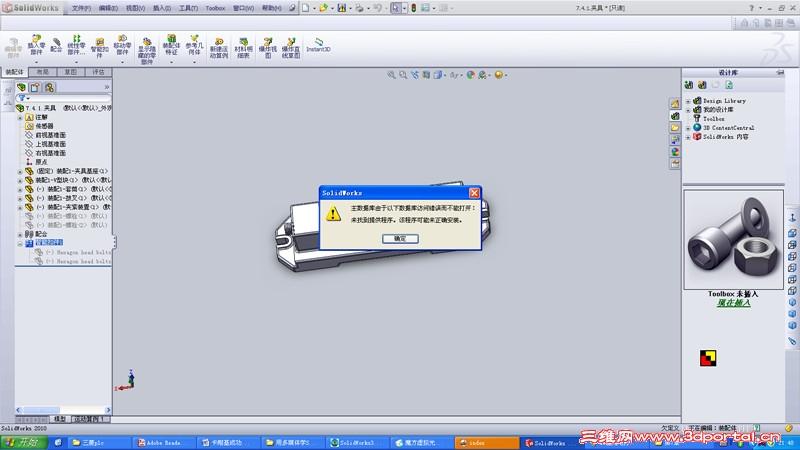Open the FeatureManager design tree tab
The width and height of the screenshot is (800, 450).
pos(21,87)
